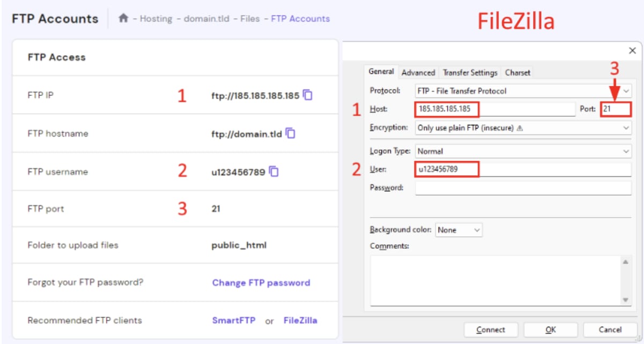Image resolution: width=644 pixels, height=344 pixels.
Task: Choose a Background color from dropdown
Action: click(458, 230)
